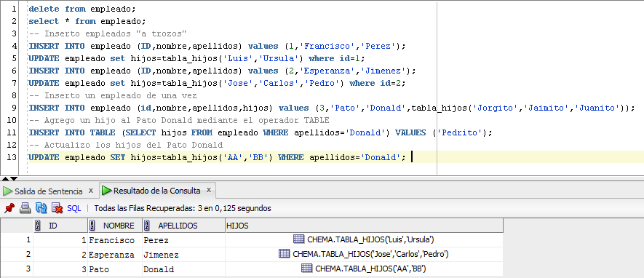Select the Resultado de la Consulta tab

(x=157, y=191)
